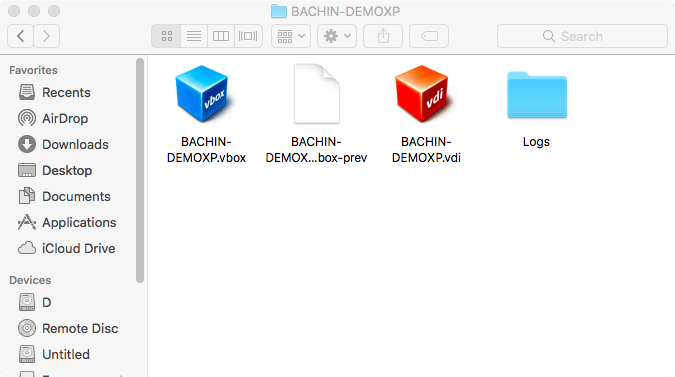Click the Edit Tags toolbar button
Viewport: 675px width, 377px height.
click(x=429, y=36)
